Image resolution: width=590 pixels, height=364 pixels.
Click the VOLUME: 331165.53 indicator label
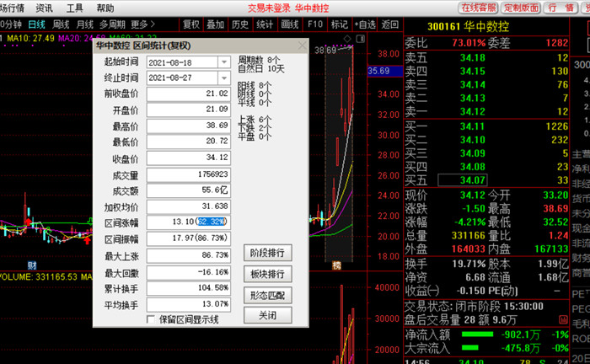click(x=40, y=277)
